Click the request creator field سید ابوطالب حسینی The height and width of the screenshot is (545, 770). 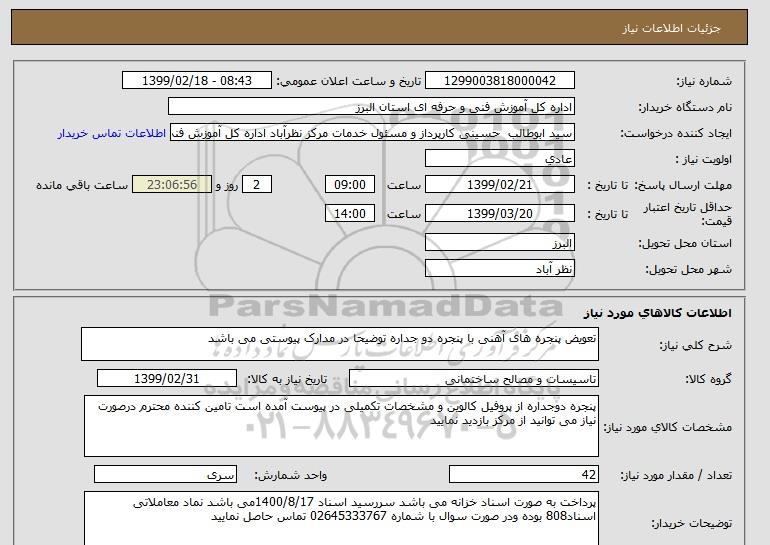pyautogui.click(x=372, y=133)
